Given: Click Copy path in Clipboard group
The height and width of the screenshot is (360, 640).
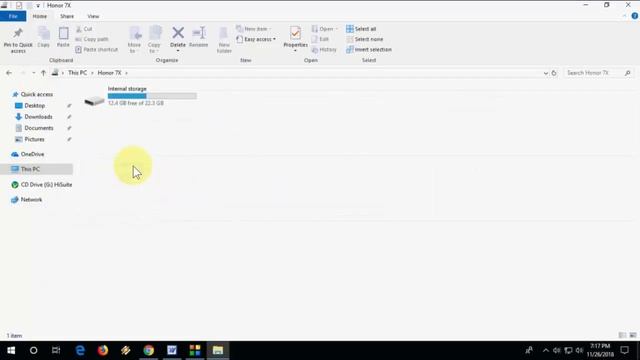Looking at the screenshot, I should [92, 39].
